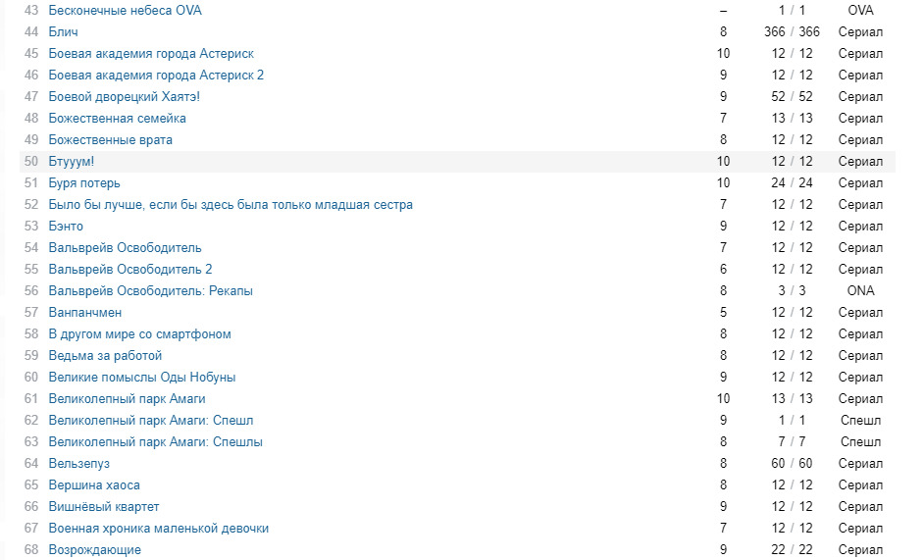Click Вальврейв Освободитель: Рекапы title
This screenshot has height=560, width=924.
[x=150, y=291]
